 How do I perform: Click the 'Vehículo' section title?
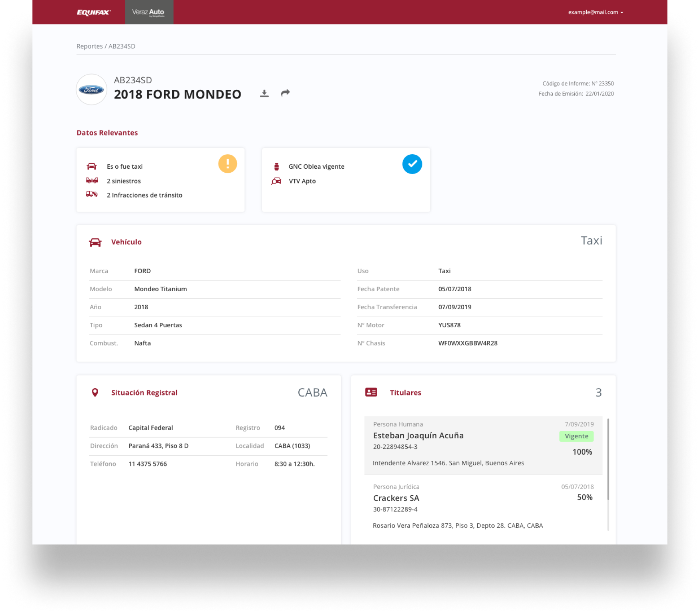tap(127, 242)
